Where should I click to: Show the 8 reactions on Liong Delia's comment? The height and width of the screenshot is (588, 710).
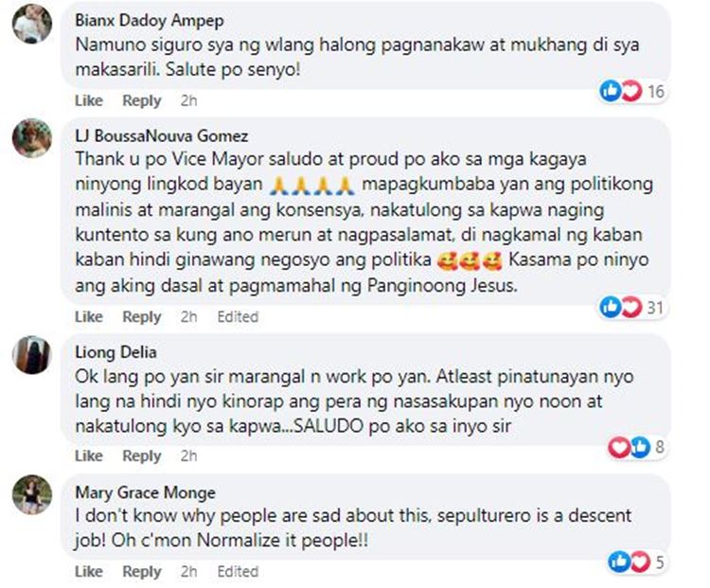point(636,447)
